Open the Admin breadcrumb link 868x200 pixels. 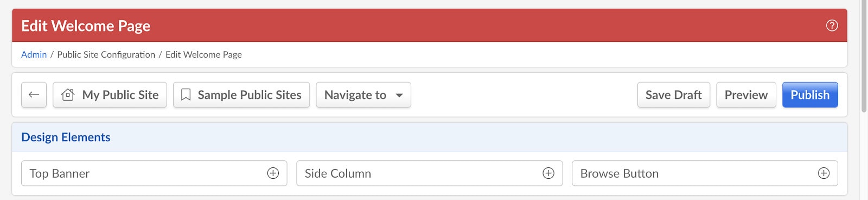(x=34, y=54)
